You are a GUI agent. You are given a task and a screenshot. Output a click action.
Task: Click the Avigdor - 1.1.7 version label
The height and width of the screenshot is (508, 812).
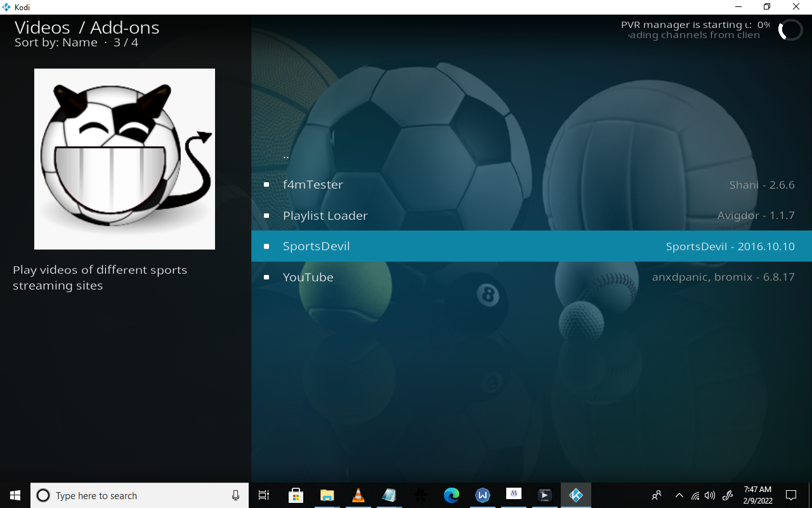pos(756,216)
